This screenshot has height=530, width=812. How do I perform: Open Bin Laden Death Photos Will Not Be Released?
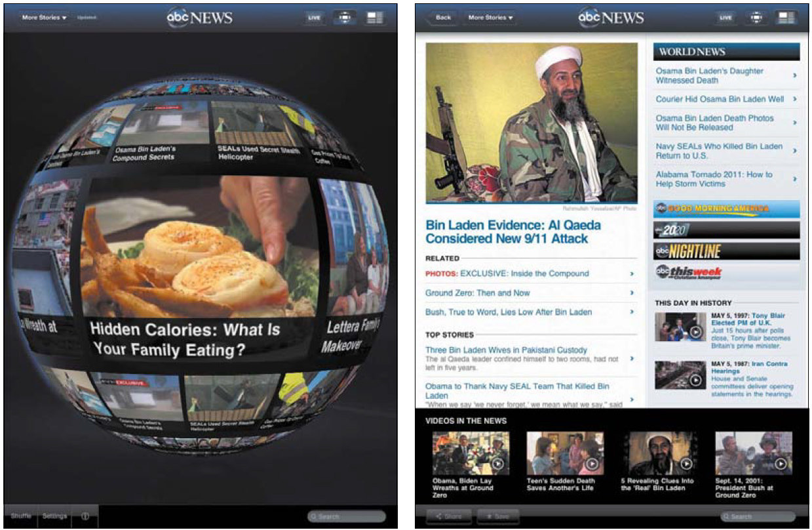coord(715,123)
